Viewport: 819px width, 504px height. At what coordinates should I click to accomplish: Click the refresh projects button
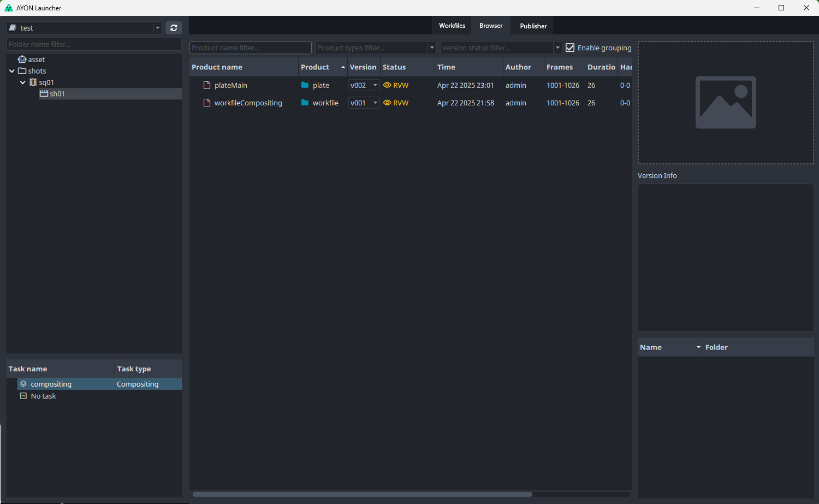tap(174, 28)
